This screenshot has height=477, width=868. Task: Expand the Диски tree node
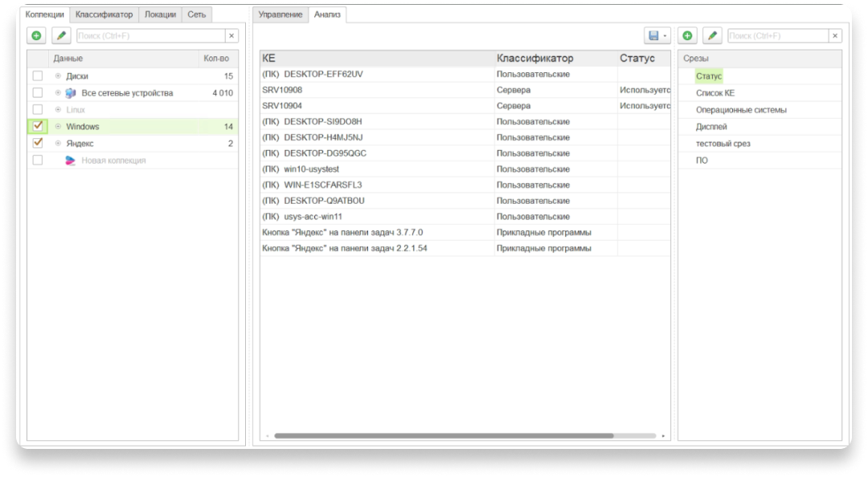pyautogui.click(x=58, y=75)
